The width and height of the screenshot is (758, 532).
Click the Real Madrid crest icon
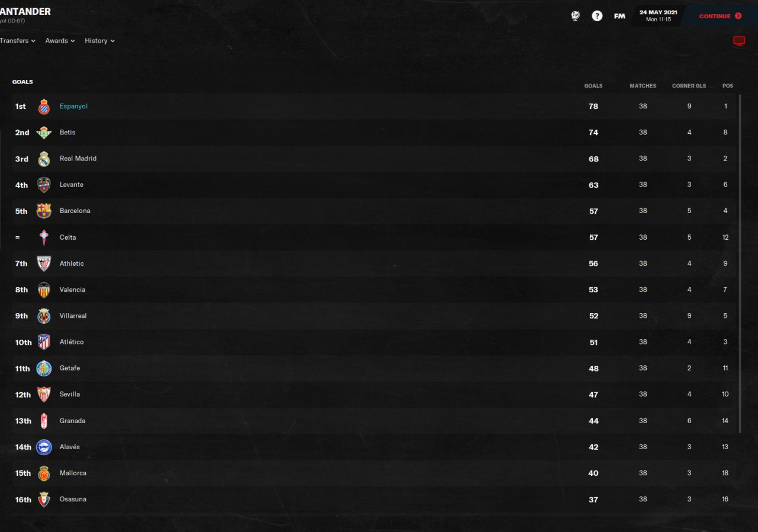point(44,159)
